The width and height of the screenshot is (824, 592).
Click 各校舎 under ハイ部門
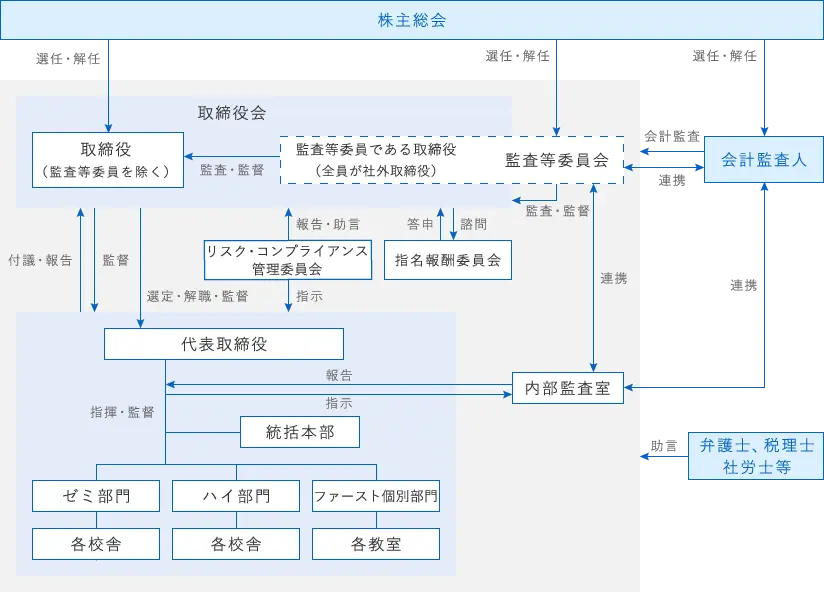[x=235, y=544]
